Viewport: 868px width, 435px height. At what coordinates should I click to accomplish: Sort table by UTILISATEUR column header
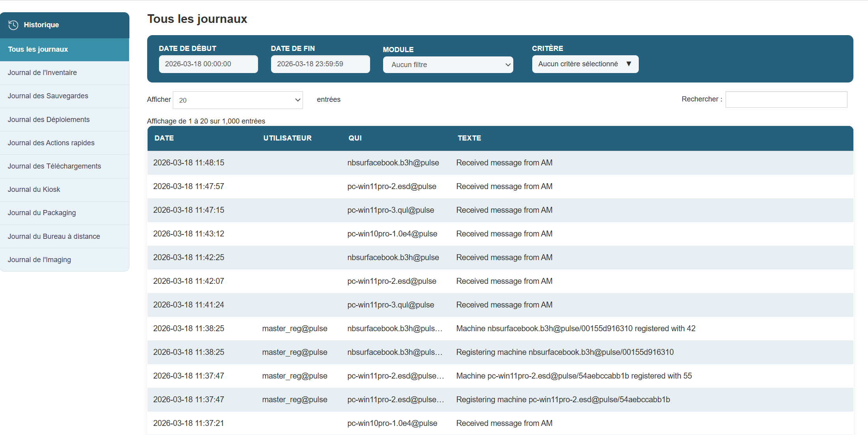pos(287,138)
